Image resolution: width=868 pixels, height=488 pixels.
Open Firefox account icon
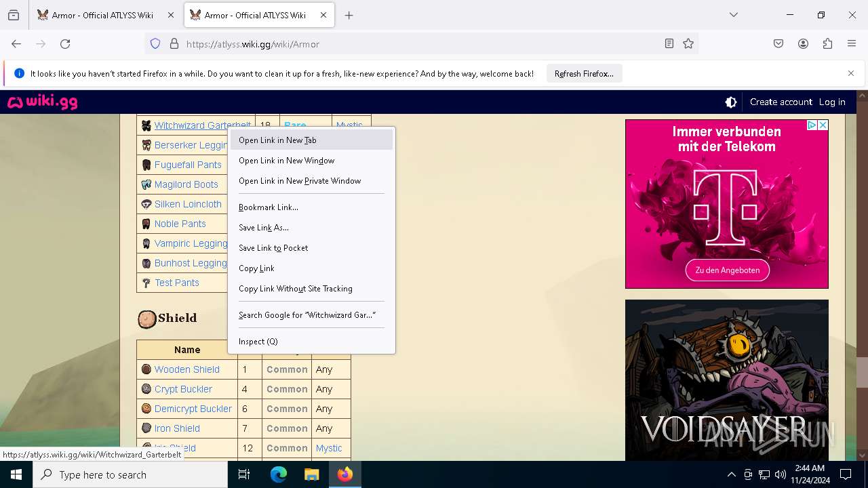coord(803,44)
